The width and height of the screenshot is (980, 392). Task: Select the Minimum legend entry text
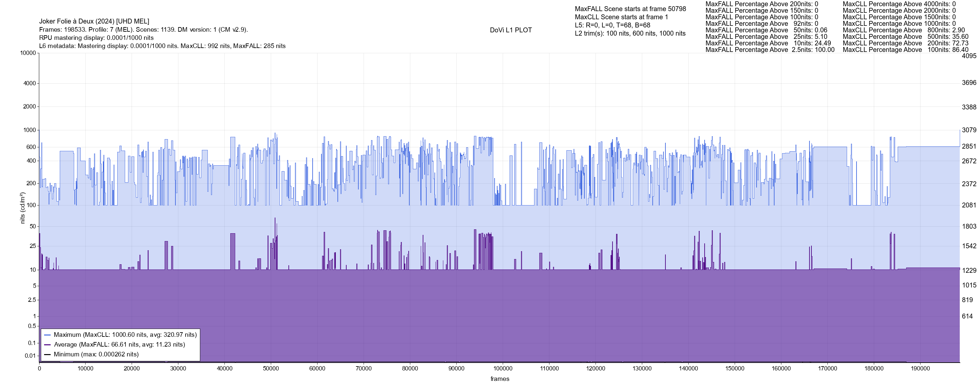coord(96,355)
